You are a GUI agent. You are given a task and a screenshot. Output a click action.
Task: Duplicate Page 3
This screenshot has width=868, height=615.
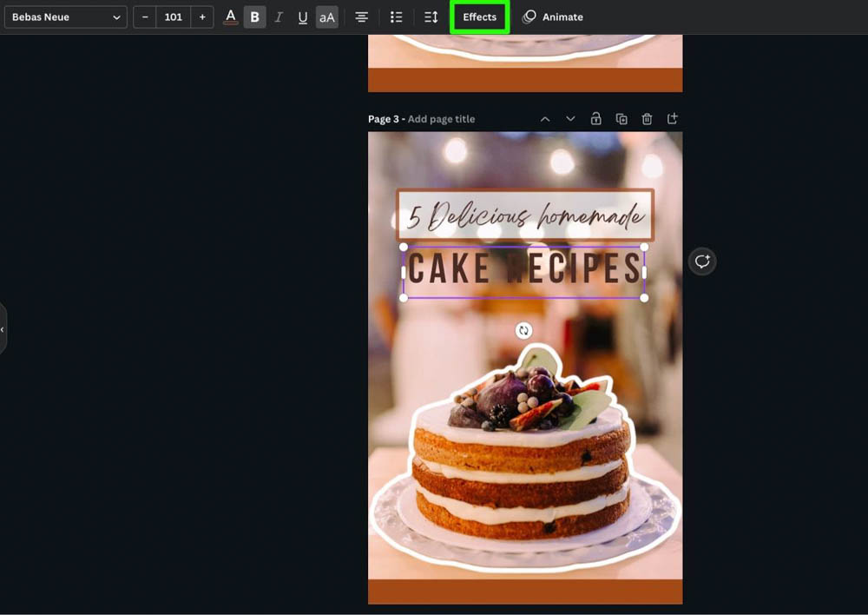621,119
